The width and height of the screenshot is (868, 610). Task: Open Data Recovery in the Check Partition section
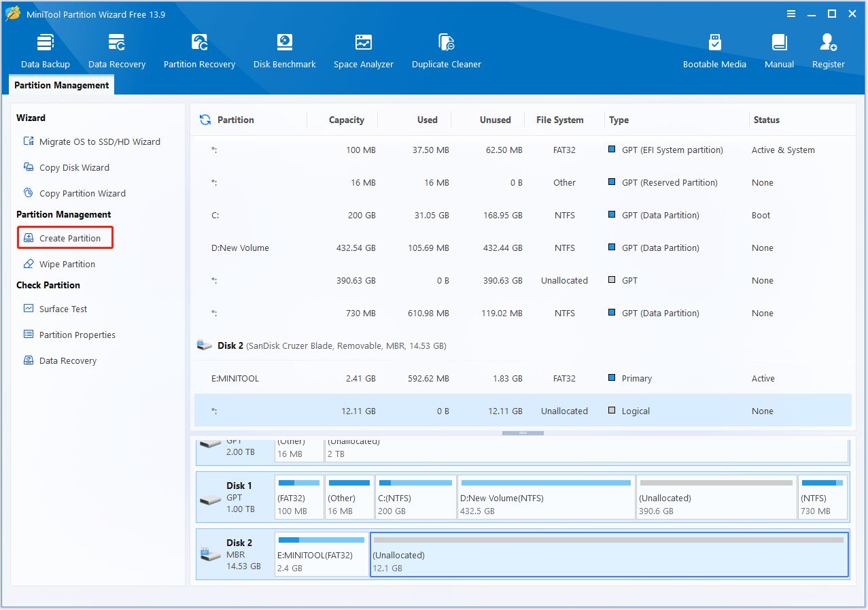coord(60,360)
